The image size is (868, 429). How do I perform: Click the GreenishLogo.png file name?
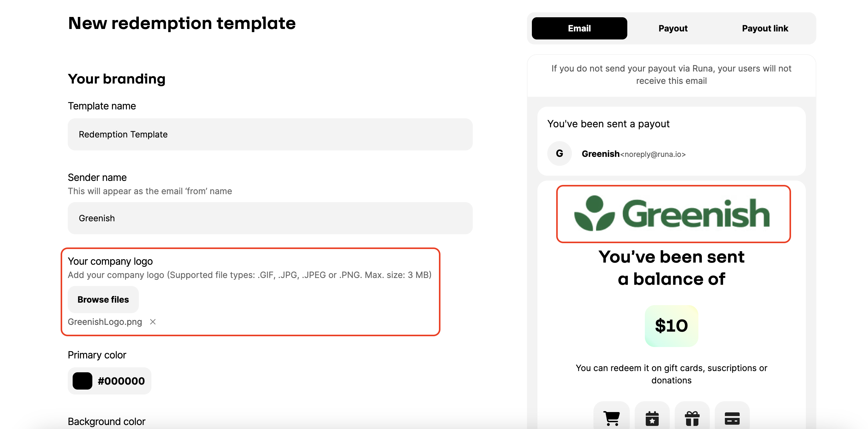click(x=105, y=322)
